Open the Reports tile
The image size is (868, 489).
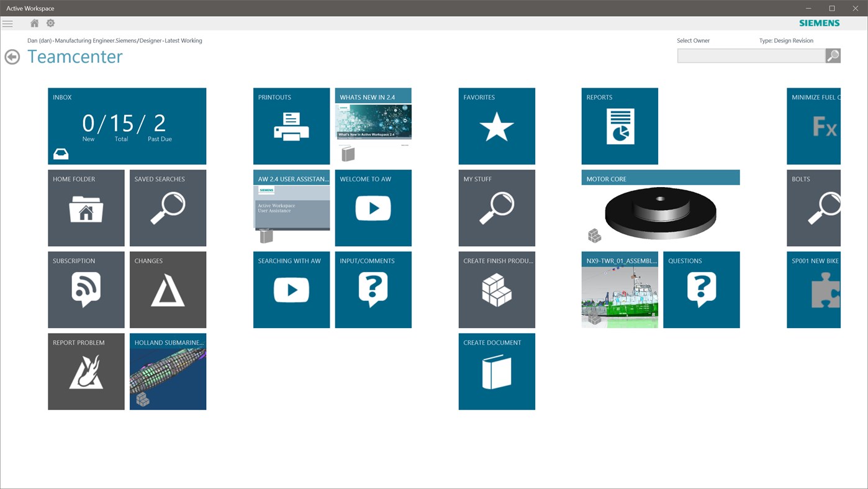(620, 126)
